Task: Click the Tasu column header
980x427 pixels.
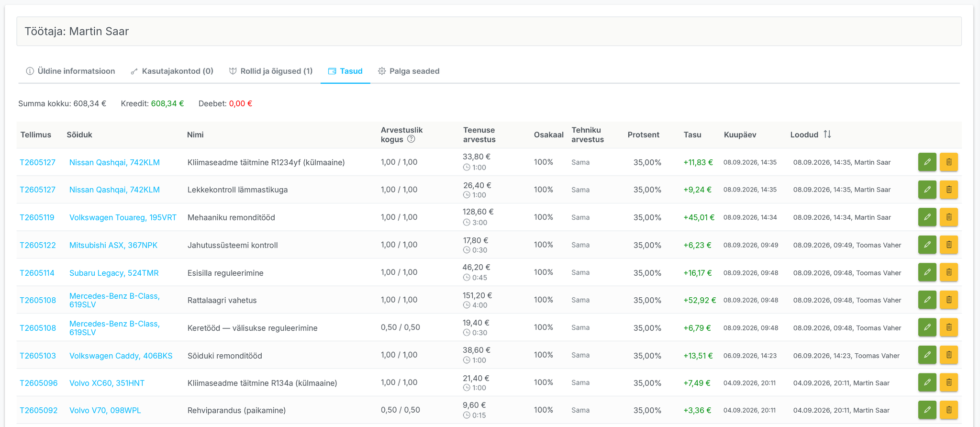Action: tap(692, 135)
